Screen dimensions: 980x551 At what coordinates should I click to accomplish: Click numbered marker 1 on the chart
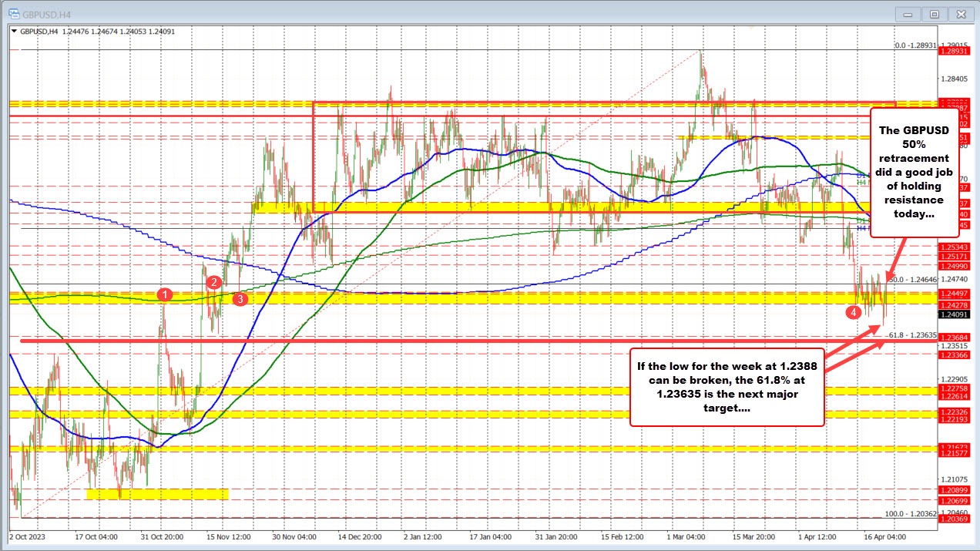coord(166,294)
